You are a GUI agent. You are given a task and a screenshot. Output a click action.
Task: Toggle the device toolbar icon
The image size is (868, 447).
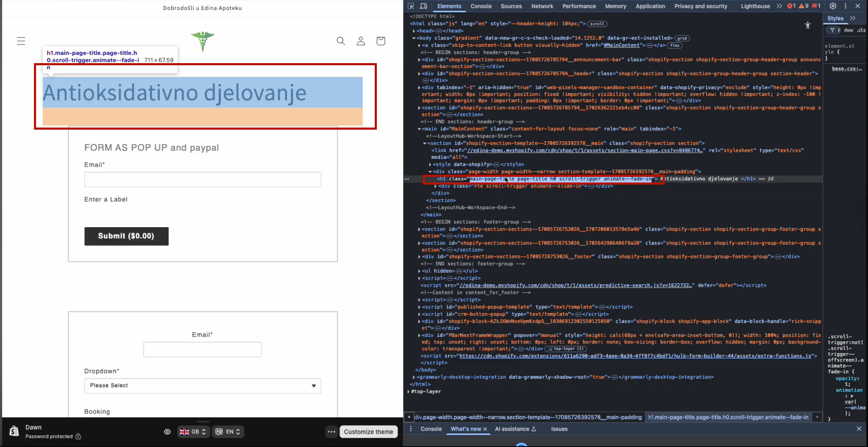(424, 6)
